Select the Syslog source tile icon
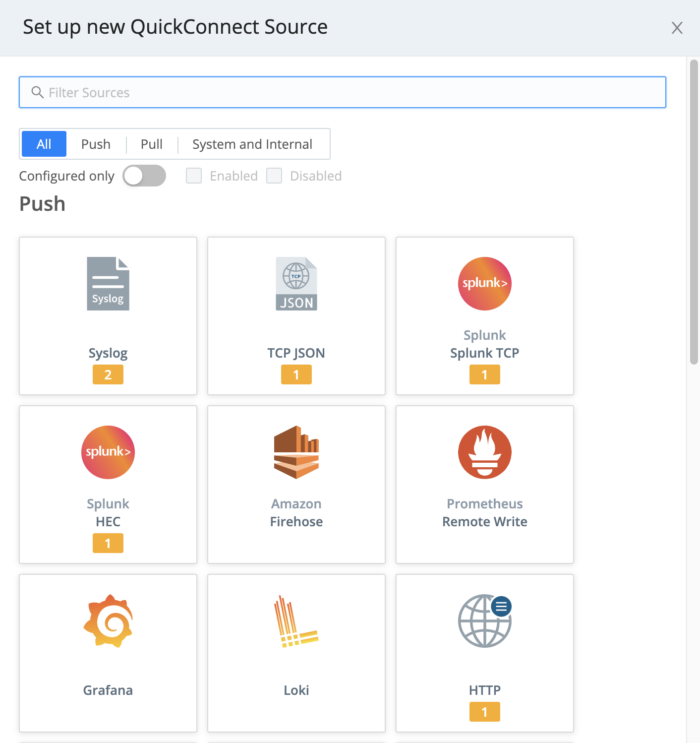Image resolution: width=700 pixels, height=743 pixels. [x=108, y=283]
